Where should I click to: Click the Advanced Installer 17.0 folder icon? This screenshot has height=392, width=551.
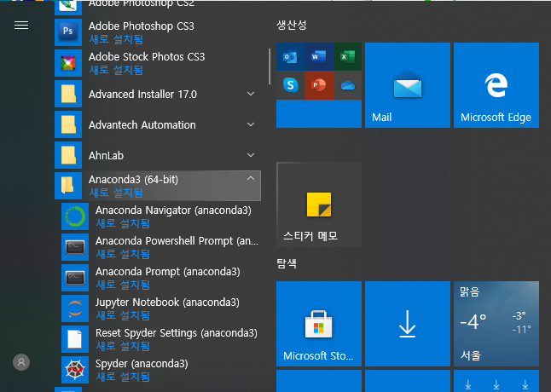click(68, 94)
